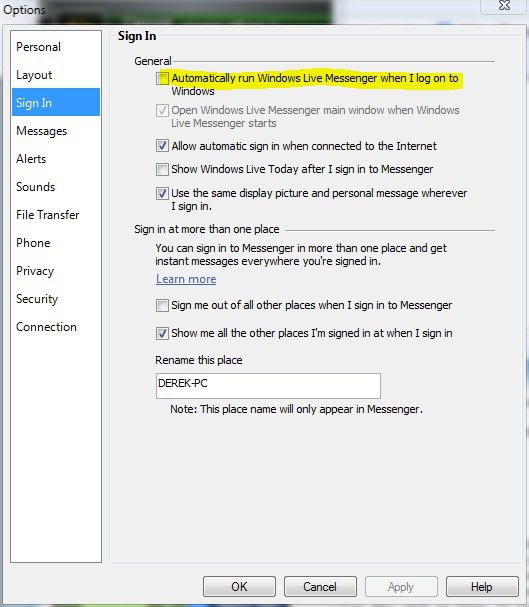The height and width of the screenshot is (607, 529).
Task: Follow the Learn more link
Action: tap(186, 279)
